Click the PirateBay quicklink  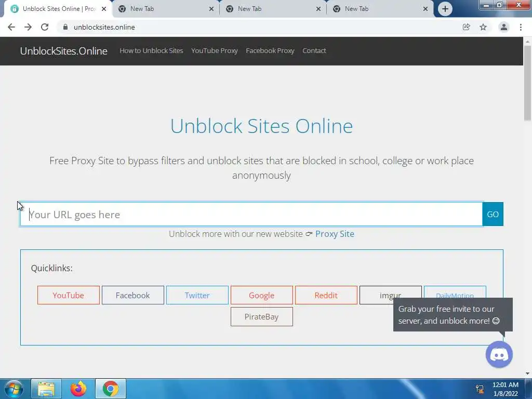point(262,316)
